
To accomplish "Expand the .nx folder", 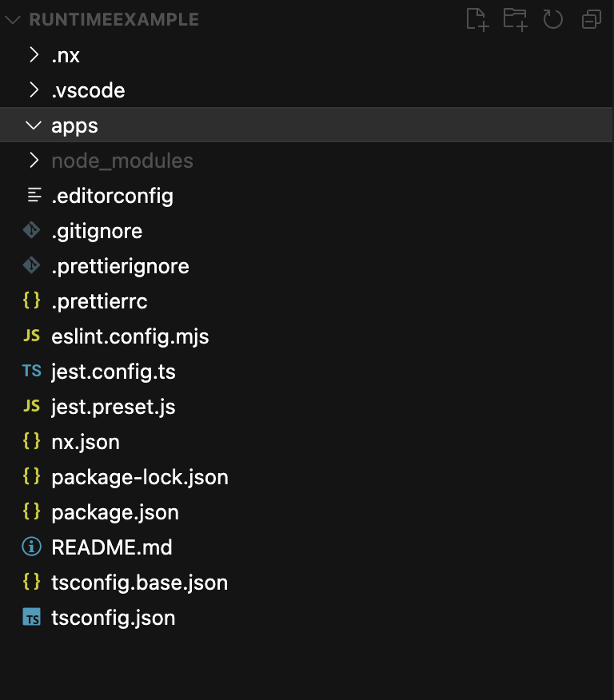I will 34,55.
